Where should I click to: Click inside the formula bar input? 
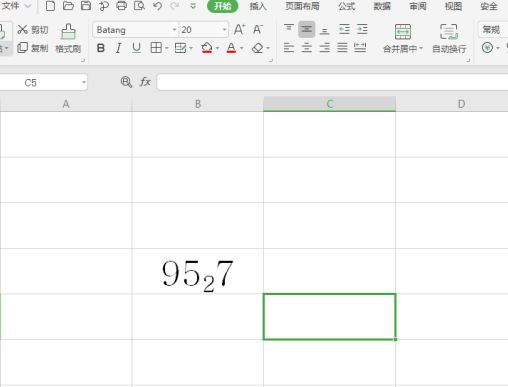pyautogui.click(x=332, y=82)
